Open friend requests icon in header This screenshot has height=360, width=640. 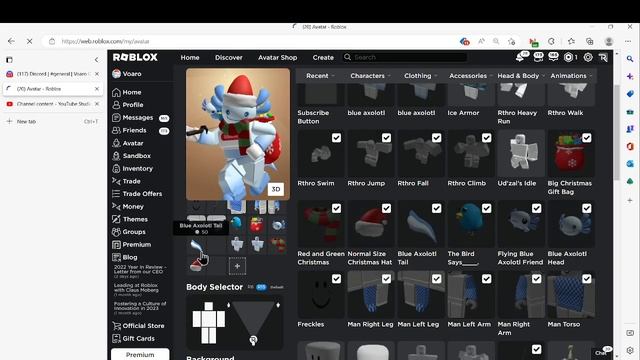538,58
